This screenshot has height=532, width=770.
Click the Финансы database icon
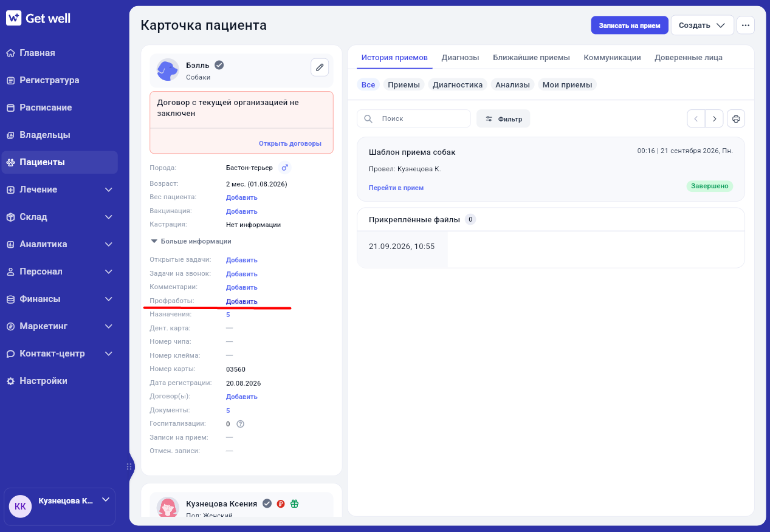pos(10,299)
